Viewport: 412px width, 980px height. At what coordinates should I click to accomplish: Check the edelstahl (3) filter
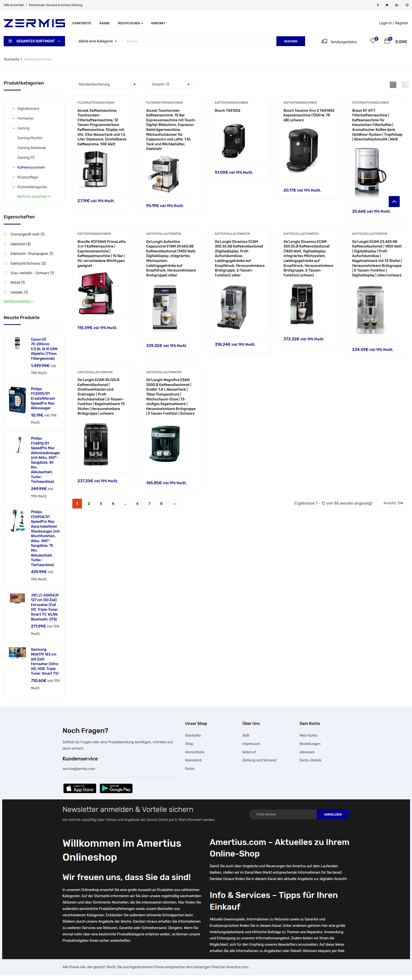[x=5, y=244]
